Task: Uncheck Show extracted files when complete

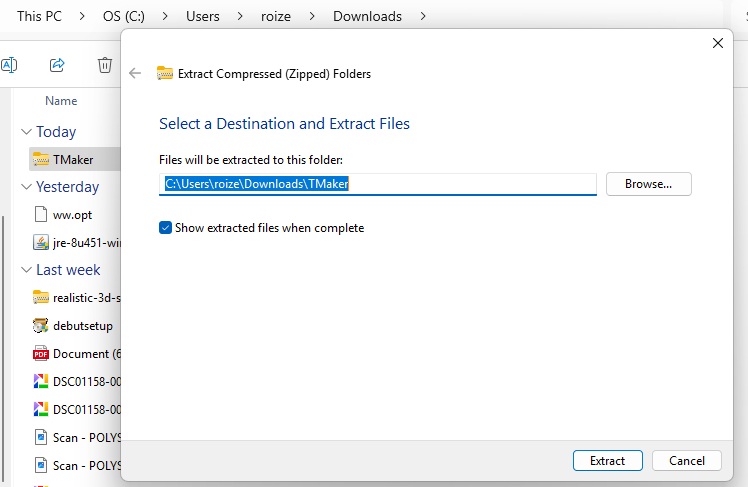Action: pyautogui.click(x=166, y=228)
